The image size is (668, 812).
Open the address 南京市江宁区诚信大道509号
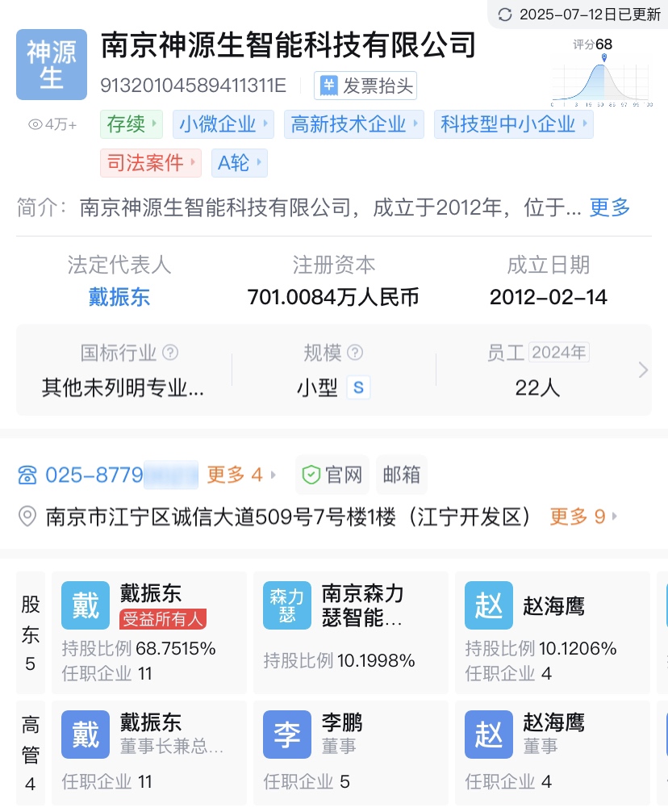point(288,517)
